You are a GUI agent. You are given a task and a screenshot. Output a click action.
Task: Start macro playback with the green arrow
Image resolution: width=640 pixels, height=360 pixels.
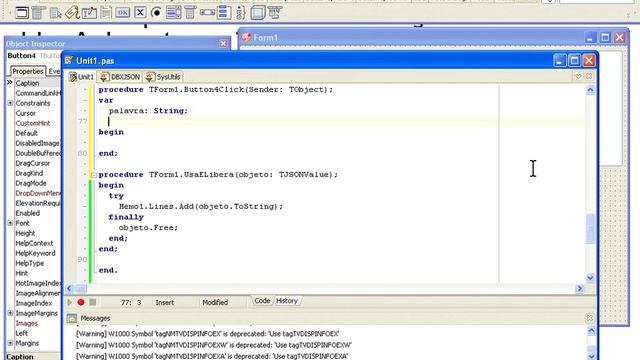pos(70,302)
